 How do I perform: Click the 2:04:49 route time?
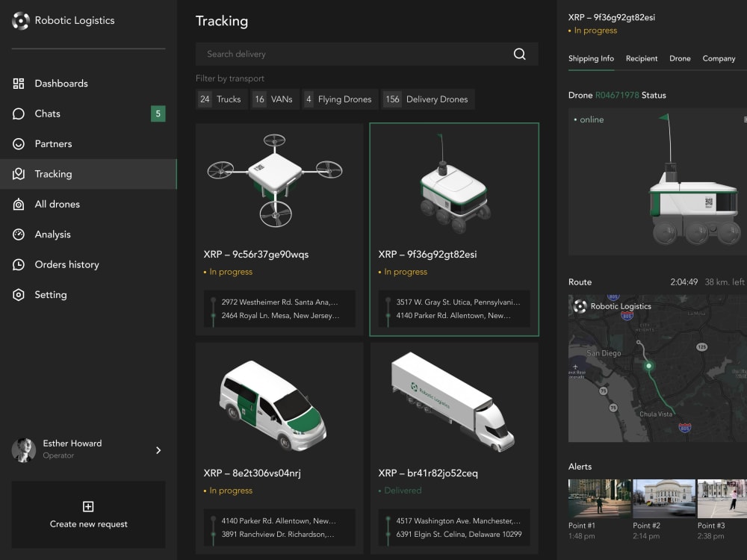[684, 282]
